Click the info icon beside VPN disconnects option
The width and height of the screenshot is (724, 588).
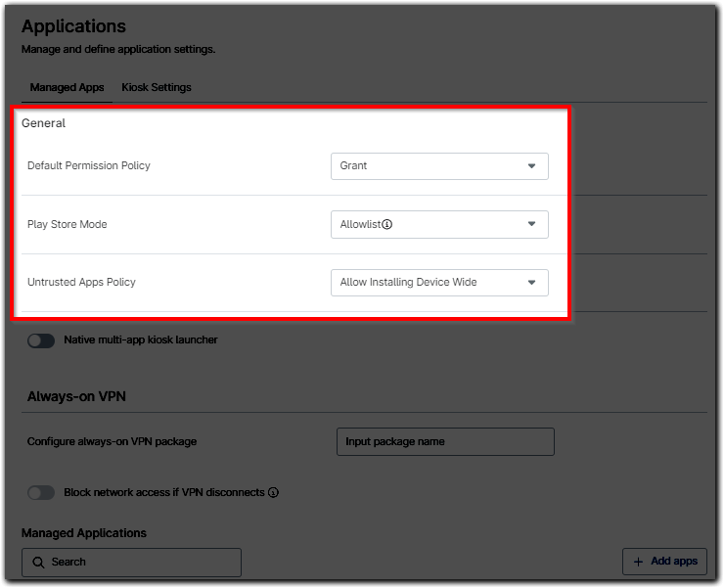[x=273, y=493]
